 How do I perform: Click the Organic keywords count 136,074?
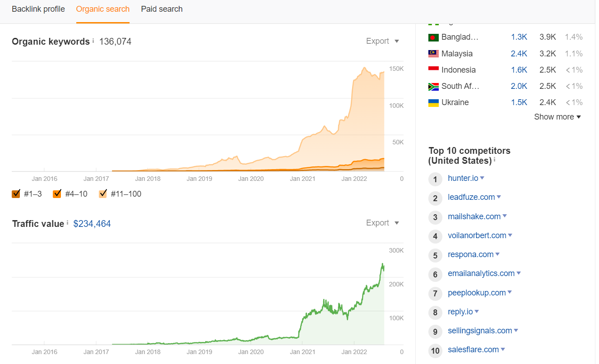click(x=115, y=41)
